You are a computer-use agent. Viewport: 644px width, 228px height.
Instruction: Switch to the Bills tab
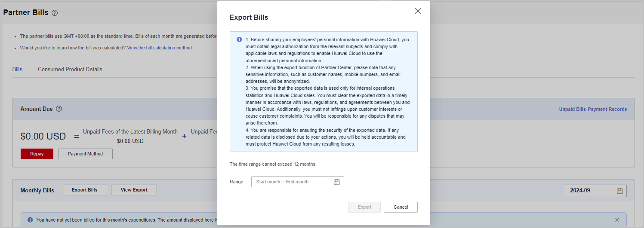tap(17, 70)
